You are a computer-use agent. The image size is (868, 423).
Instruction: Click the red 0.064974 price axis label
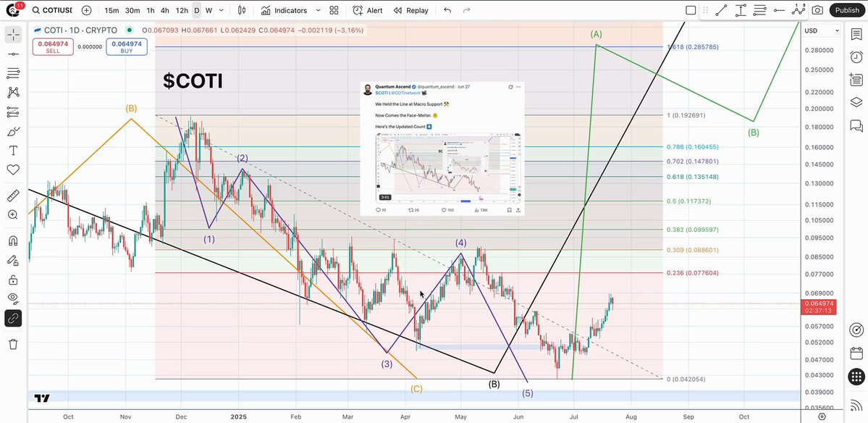(x=818, y=306)
